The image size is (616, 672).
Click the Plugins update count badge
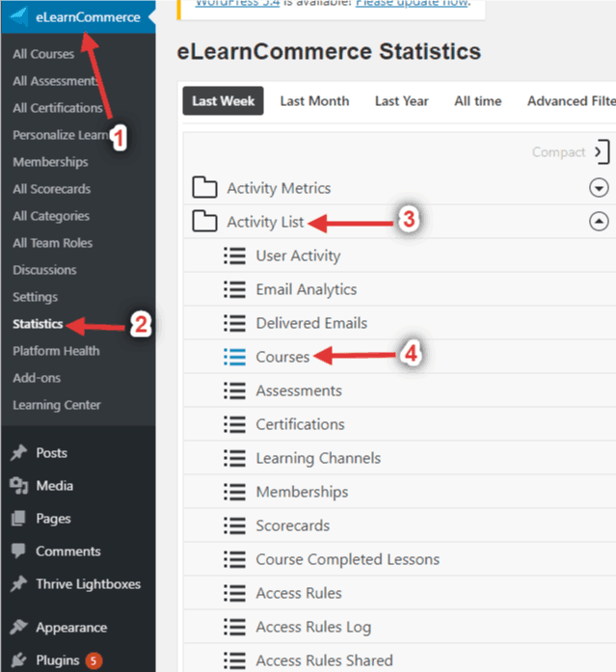coord(94,660)
